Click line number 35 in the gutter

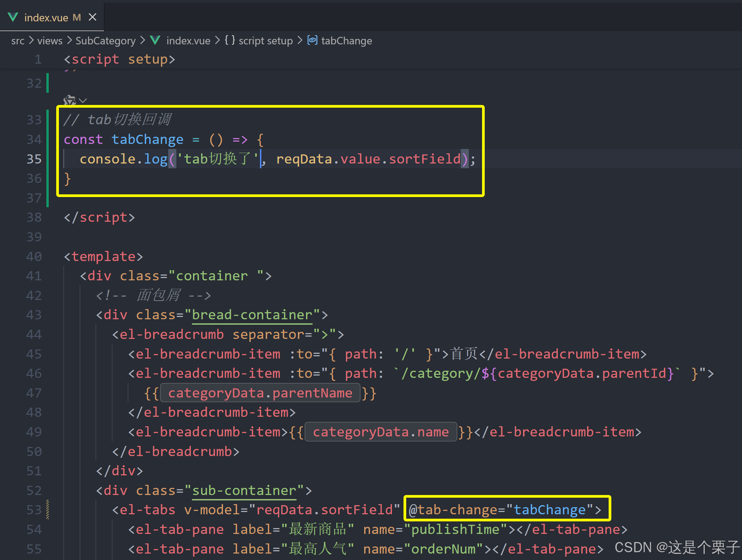tap(34, 159)
